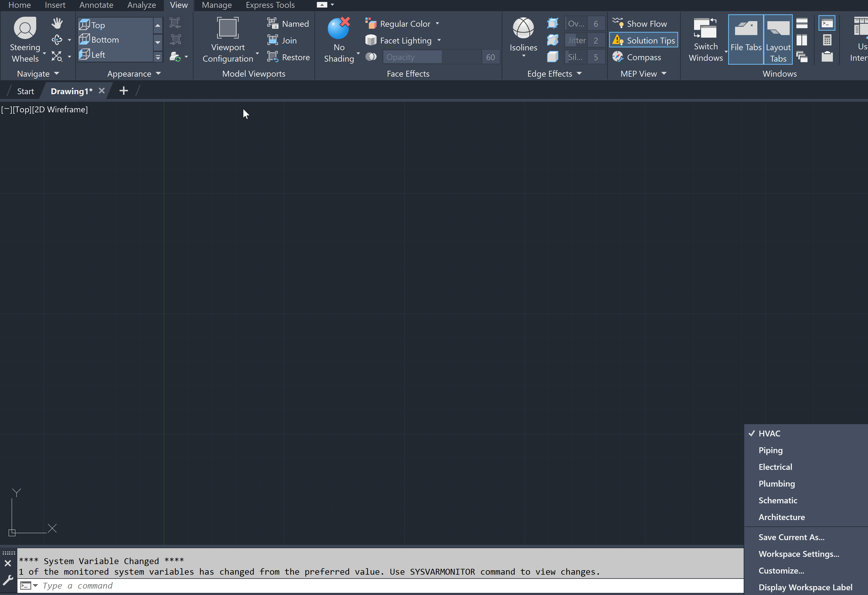Open the Facet Lighting dropdown

click(439, 40)
